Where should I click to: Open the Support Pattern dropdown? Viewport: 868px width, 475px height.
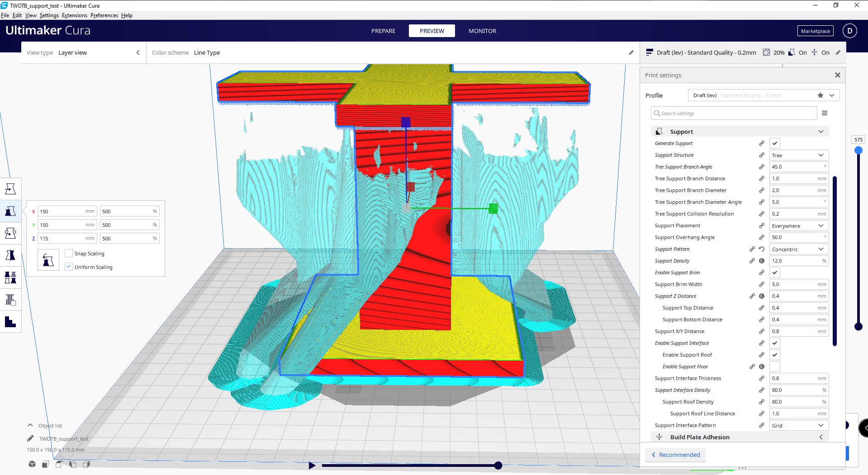click(799, 249)
